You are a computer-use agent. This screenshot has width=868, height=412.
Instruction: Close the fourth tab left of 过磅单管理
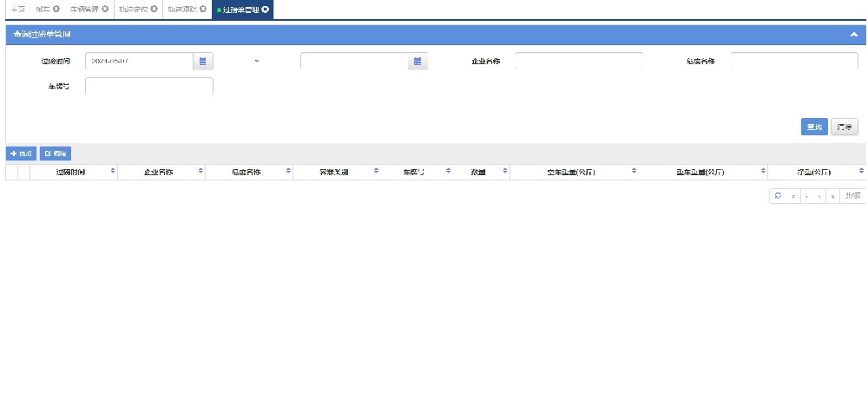click(x=56, y=10)
